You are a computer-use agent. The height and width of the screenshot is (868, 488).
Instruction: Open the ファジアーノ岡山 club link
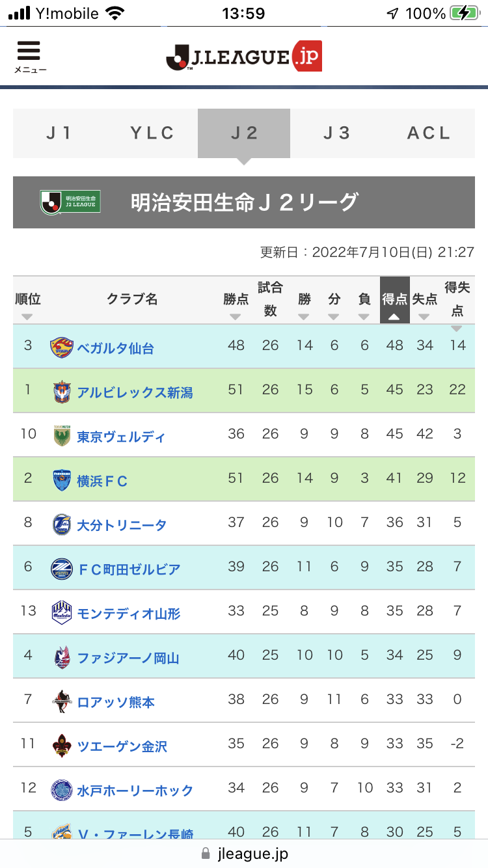(128, 658)
